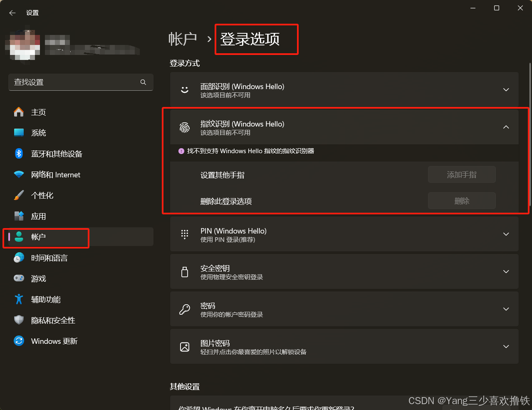The height and width of the screenshot is (410, 532).
Task: Click the Bluetooth icon in sidebar
Action: [19, 154]
